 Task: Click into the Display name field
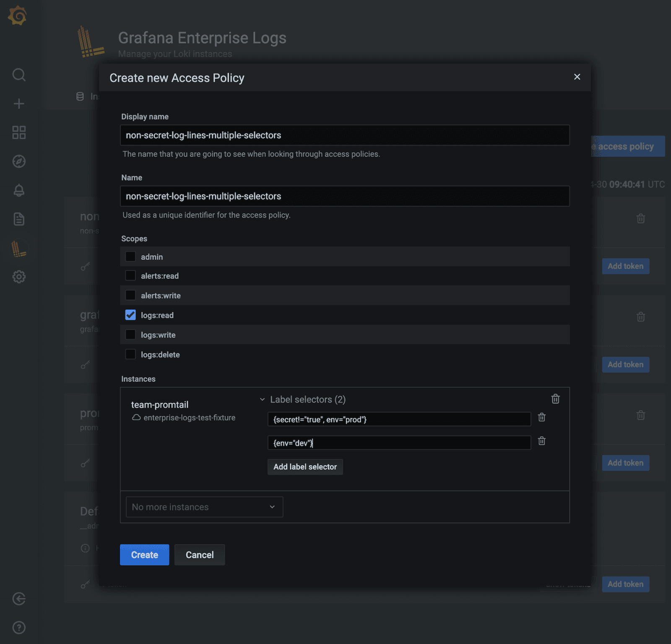[344, 135]
